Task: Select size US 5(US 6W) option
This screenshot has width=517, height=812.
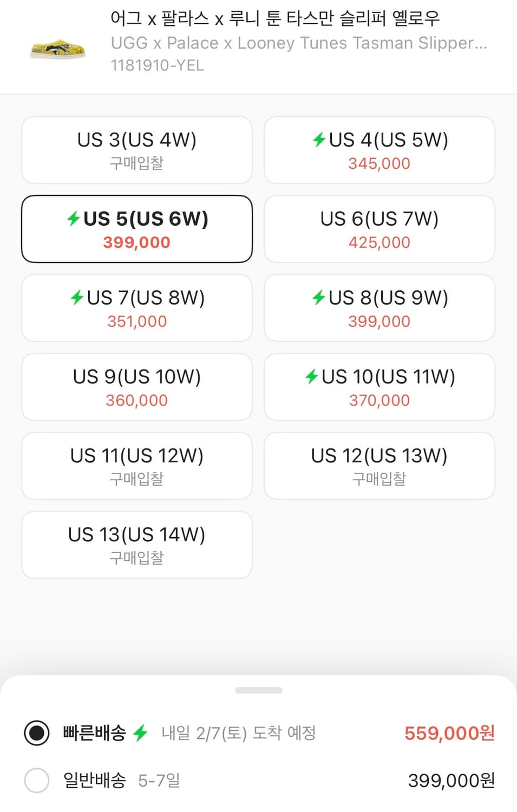Action: coord(137,229)
